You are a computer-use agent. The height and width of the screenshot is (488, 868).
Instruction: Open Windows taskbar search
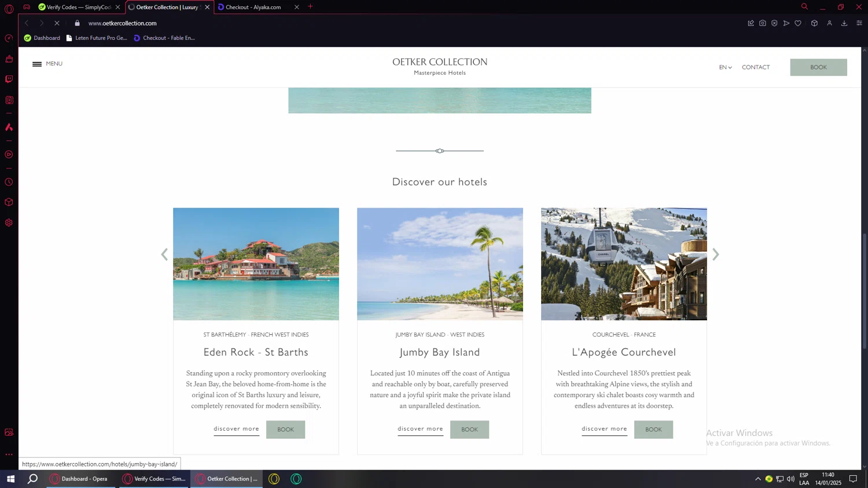click(33, 479)
